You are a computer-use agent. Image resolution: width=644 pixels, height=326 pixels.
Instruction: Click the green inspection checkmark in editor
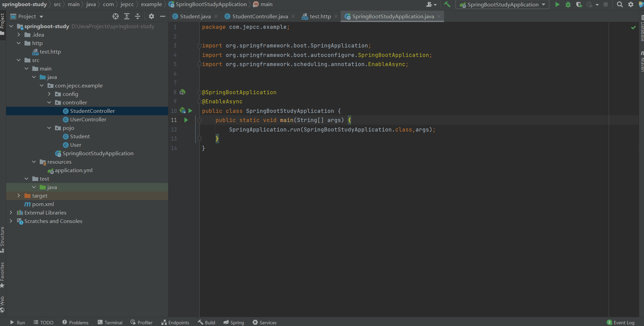(x=633, y=27)
